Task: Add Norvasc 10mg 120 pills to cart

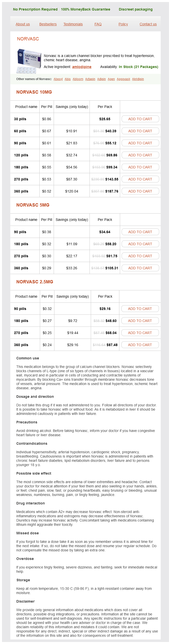Action: coord(140,155)
